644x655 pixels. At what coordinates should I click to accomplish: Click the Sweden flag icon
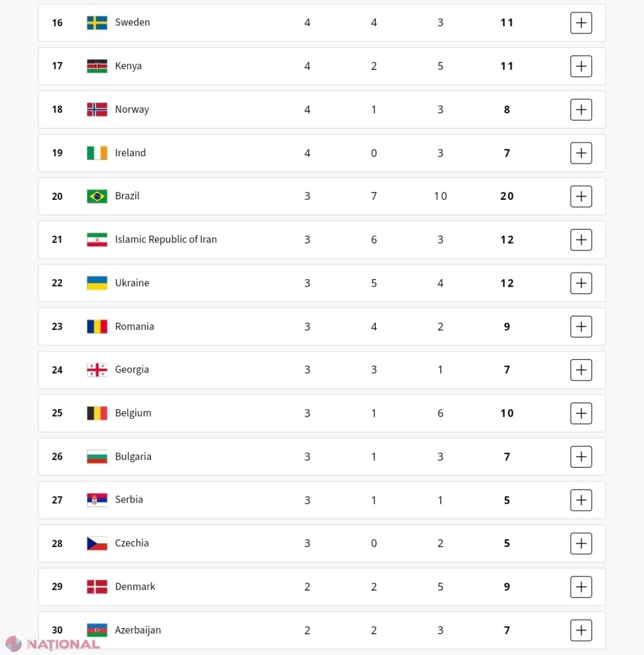97,23
